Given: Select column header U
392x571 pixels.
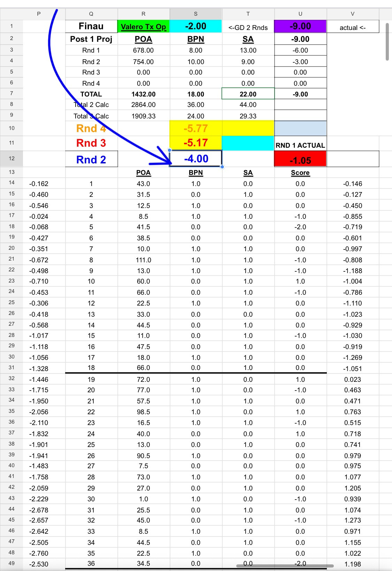Looking at the screenshot, I should [300, 14].
